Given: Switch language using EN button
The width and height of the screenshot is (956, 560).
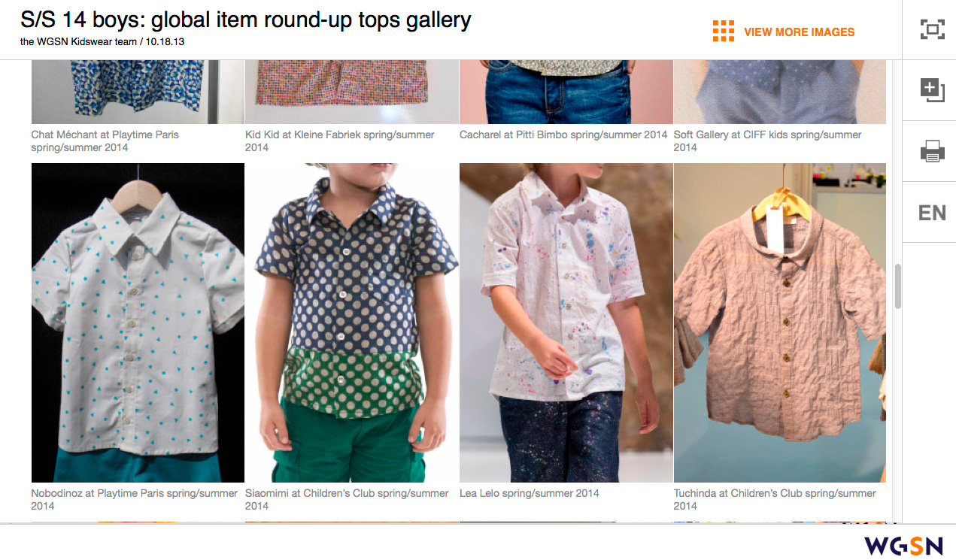Looking at the screenshot, I should (932, 213).
